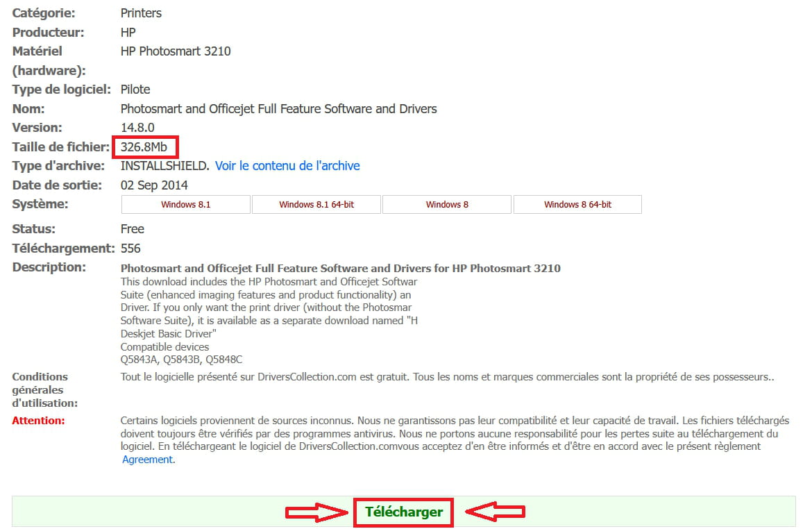Viewport: 812px width, 529px height.
Task: Click the 'Producteur:' label
Action: click(x=48, y=33)
